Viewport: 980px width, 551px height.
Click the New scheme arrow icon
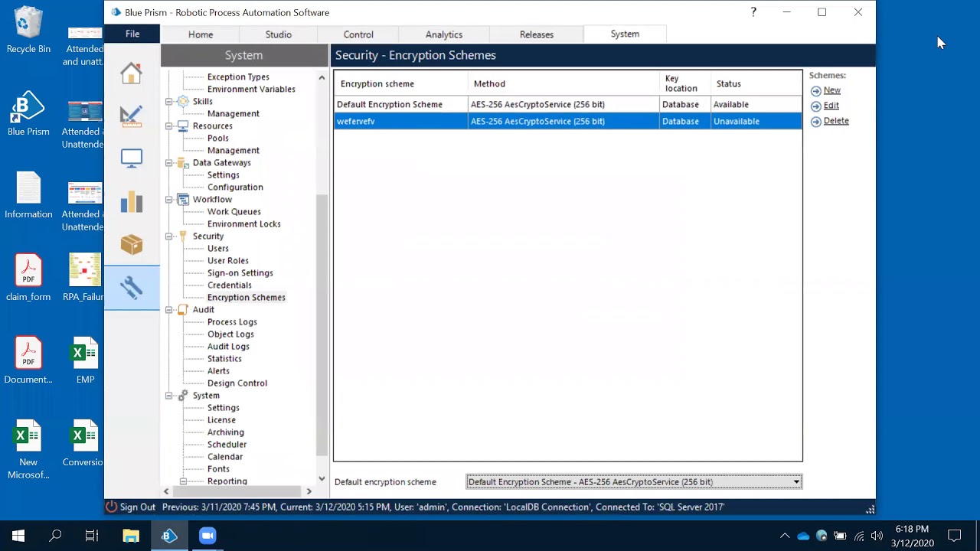tap(815, 91)
